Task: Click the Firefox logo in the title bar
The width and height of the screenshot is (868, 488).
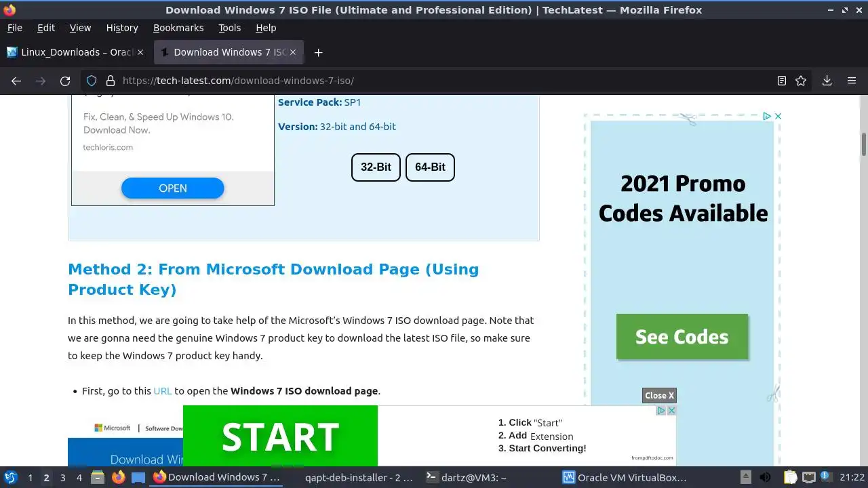Action: (x=9, y=9)
